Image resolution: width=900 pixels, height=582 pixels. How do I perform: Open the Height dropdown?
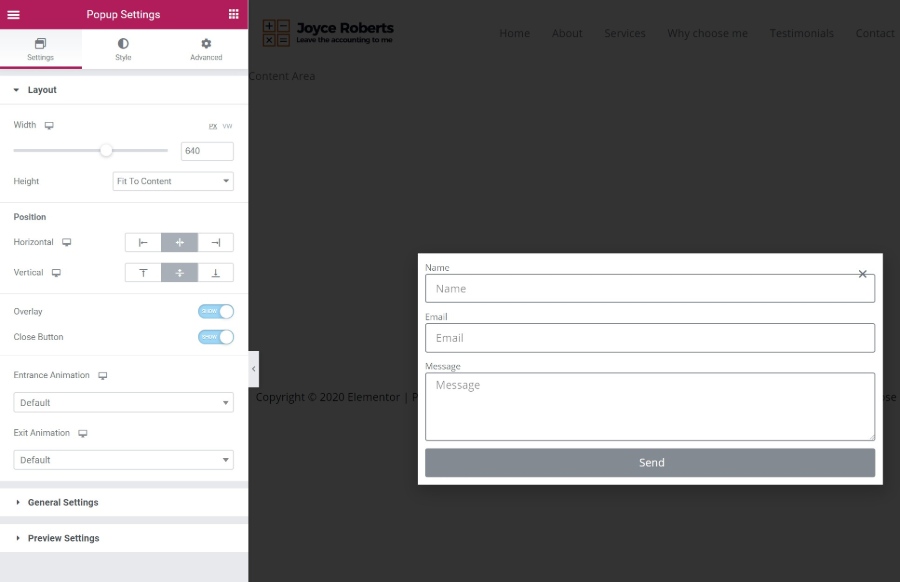click(173, 181)
